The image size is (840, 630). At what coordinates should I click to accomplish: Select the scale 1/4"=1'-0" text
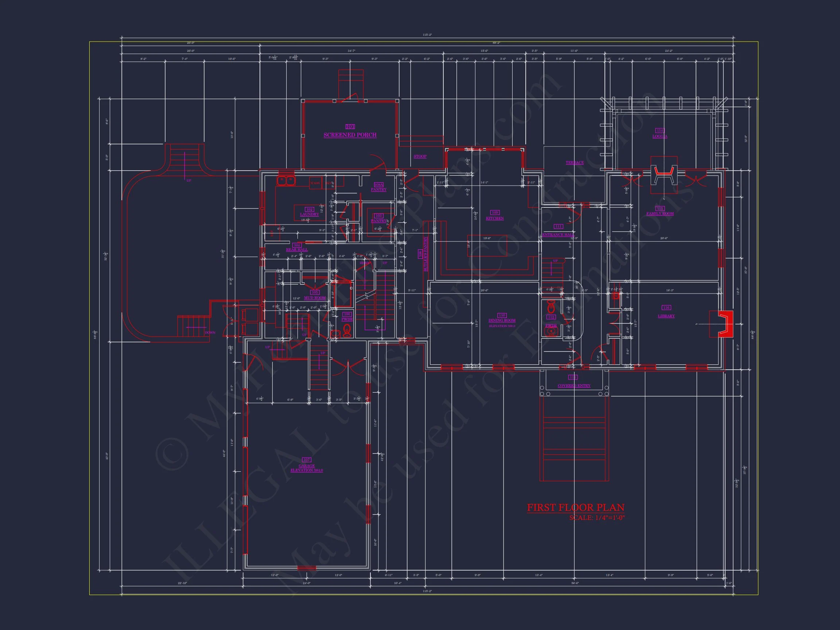point(596,518)
